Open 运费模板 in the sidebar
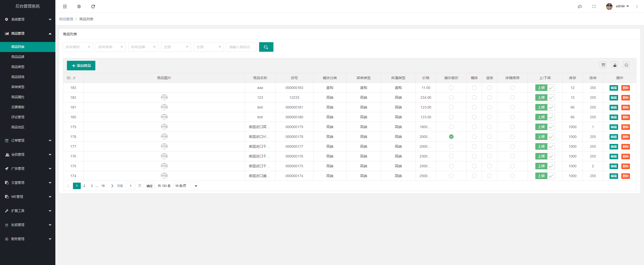Image resolution: width=644 pixels, height=265 pixels. click(18, 107)
